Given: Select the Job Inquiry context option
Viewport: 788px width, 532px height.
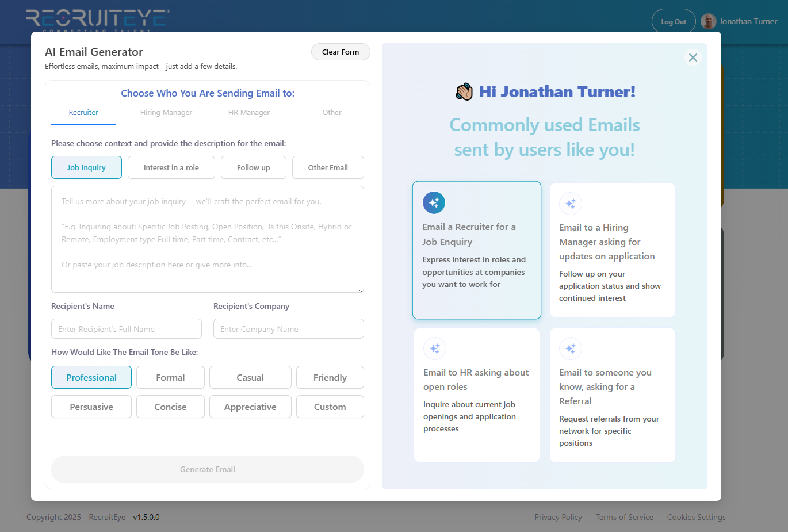Looking at the screenshot, I should pos(86,167).
